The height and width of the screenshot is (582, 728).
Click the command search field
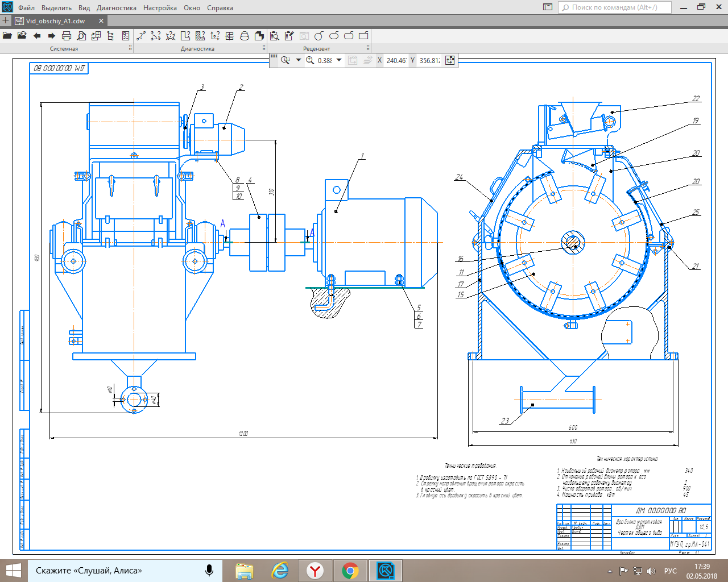point(614,7)
